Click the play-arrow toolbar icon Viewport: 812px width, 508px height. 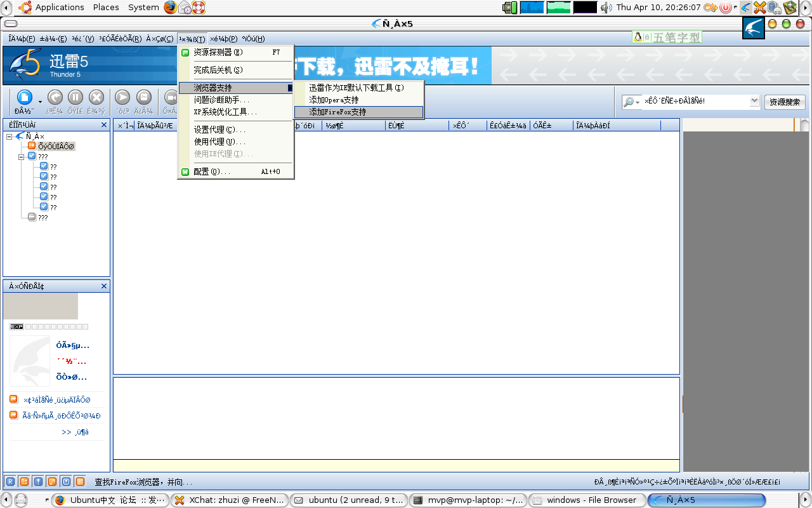(x=122, y=97)
